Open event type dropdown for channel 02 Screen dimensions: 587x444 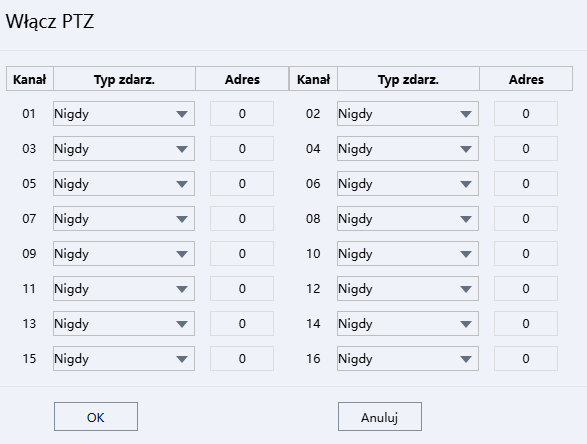408,113
